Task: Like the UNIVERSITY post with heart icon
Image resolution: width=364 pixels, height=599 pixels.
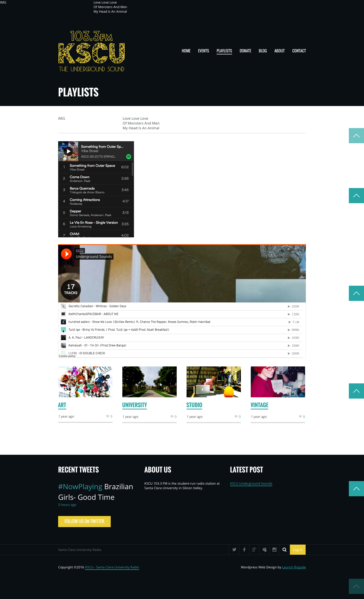Action: [172, 417]
